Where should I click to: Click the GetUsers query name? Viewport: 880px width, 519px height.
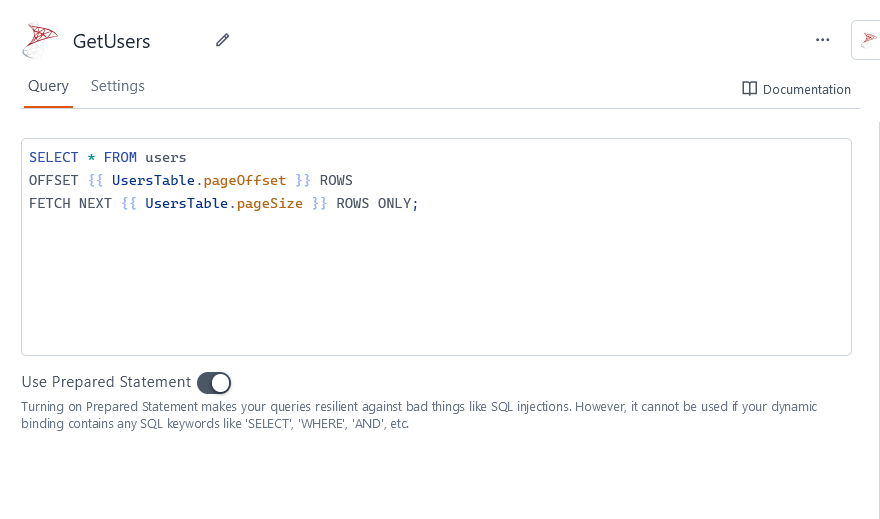pyautogui.click(x=112, y=41)
